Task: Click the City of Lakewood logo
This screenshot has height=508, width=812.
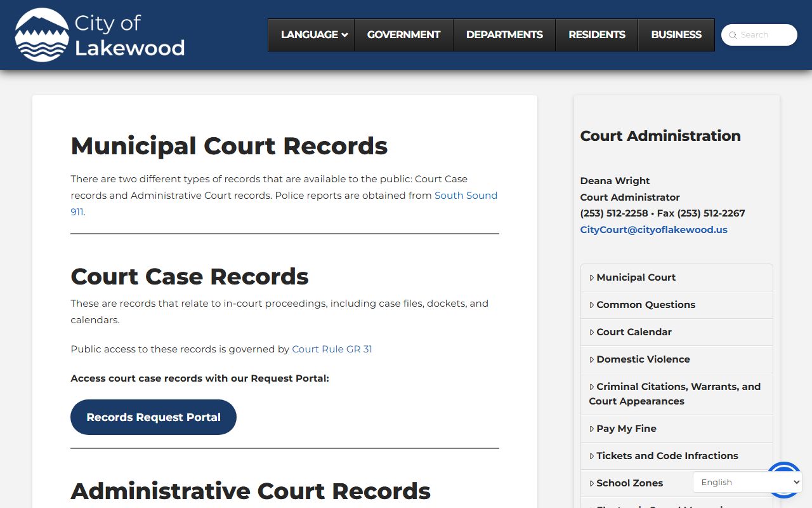Action: coord(100,35)
